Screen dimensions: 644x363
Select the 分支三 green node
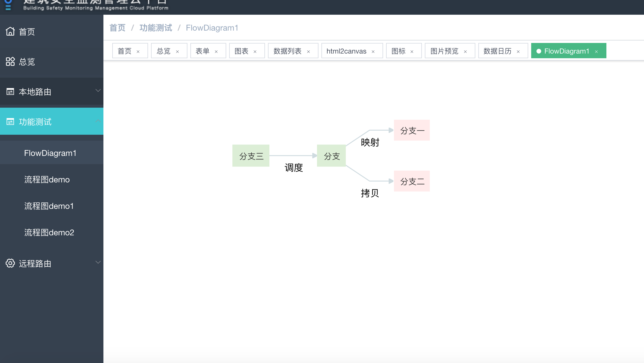(251, 156)
